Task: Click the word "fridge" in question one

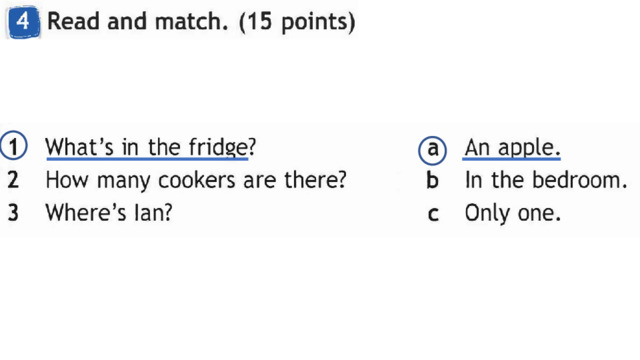Action: tap(218, 147)
